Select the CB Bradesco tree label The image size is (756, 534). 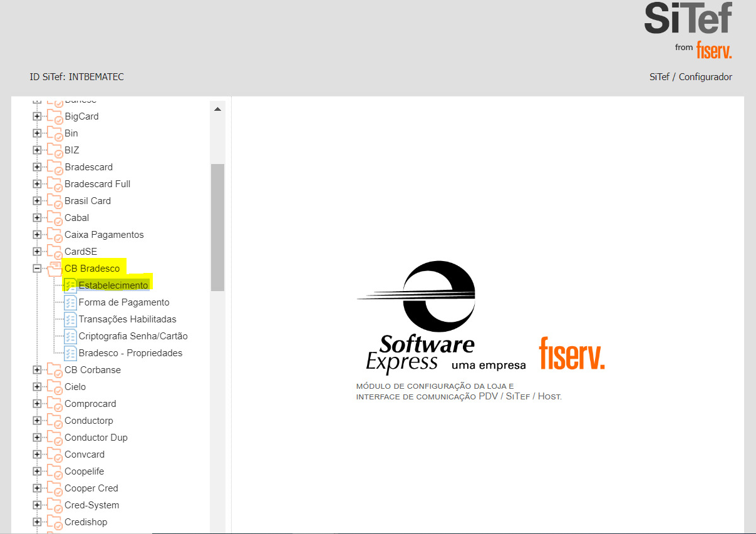pos(92,269)
